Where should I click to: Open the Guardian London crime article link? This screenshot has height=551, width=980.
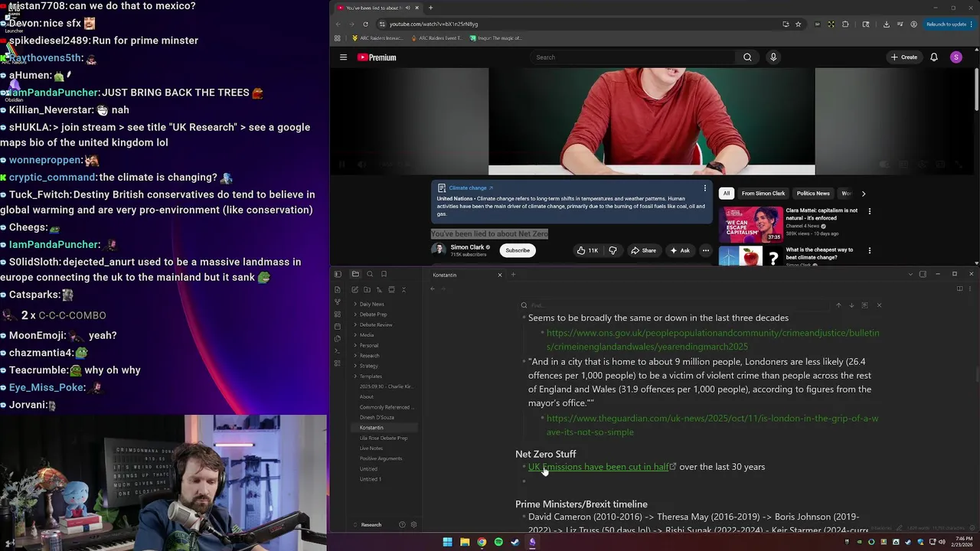tap(712, 425)
